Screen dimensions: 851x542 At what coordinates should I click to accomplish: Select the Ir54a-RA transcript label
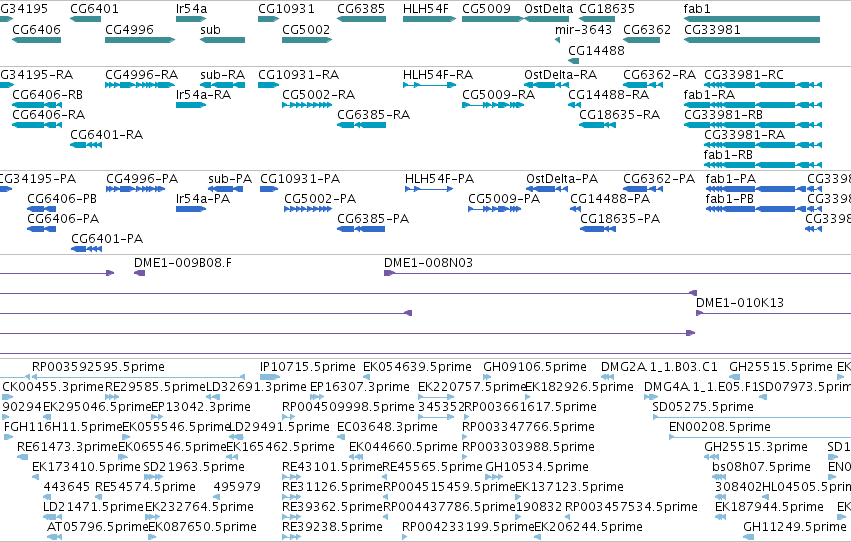[204, 95]
